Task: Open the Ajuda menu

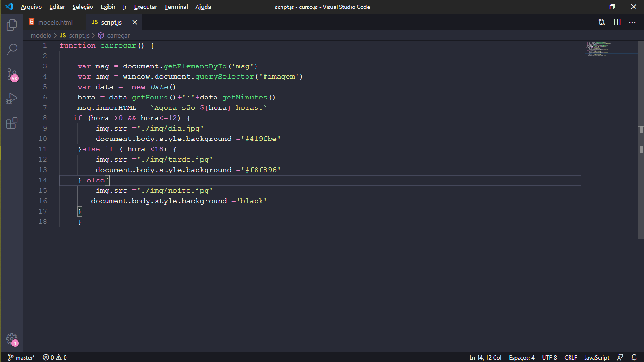Action: click(x=203, y=7)
